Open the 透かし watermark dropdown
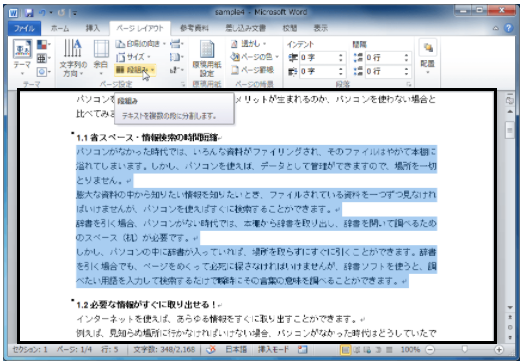 pyautogui.click(x=249, y=44)
